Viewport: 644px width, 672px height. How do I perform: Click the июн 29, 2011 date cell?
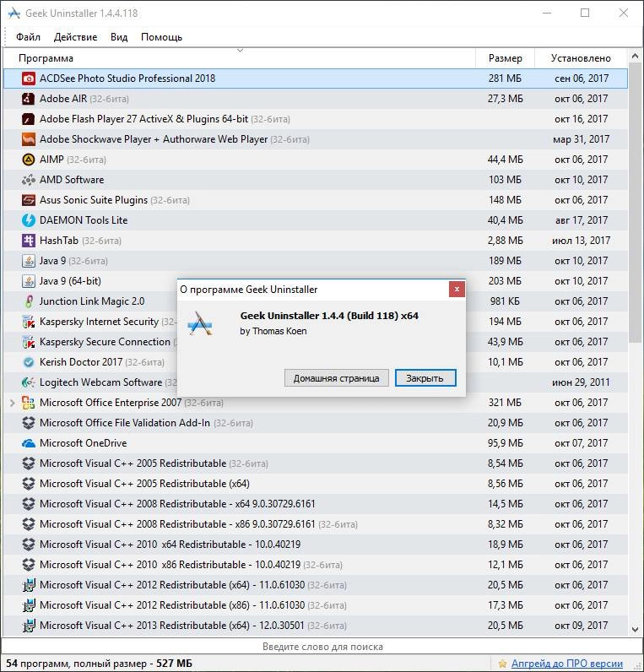[x=581, y=382]
